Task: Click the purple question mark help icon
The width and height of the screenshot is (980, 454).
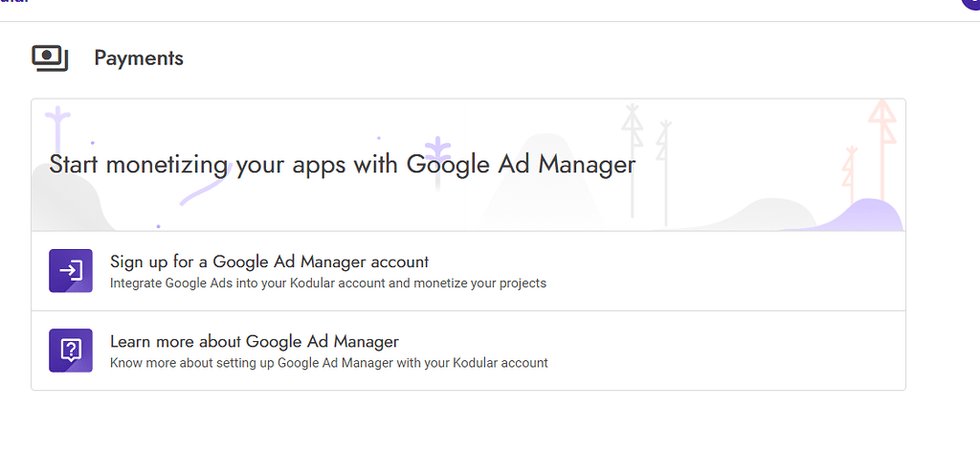Action: tap(71, 351)
